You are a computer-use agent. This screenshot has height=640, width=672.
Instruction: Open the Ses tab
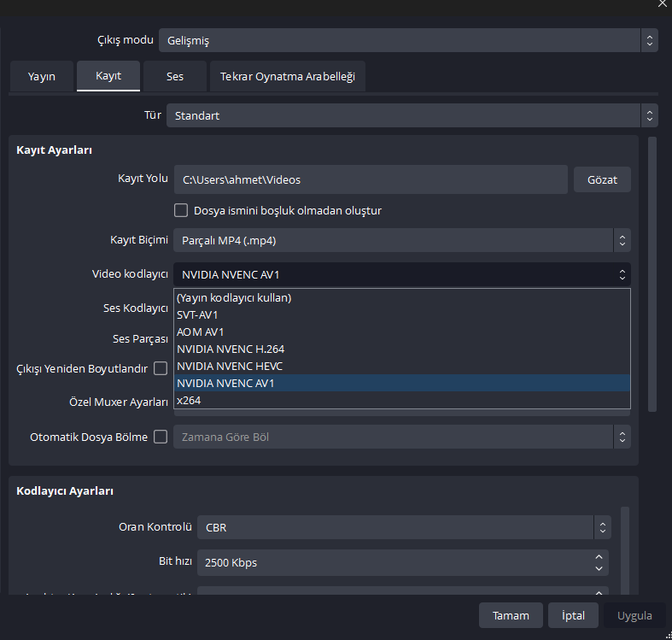(175, 76)
